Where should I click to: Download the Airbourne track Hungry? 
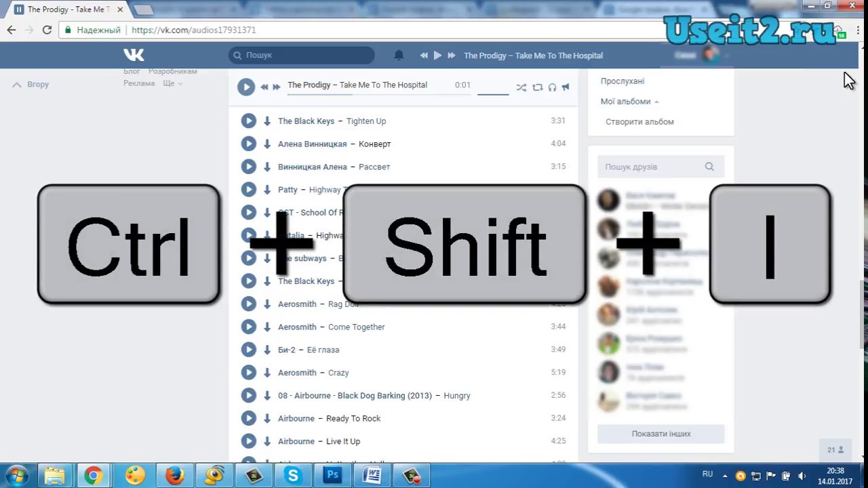tap(267, 395)
